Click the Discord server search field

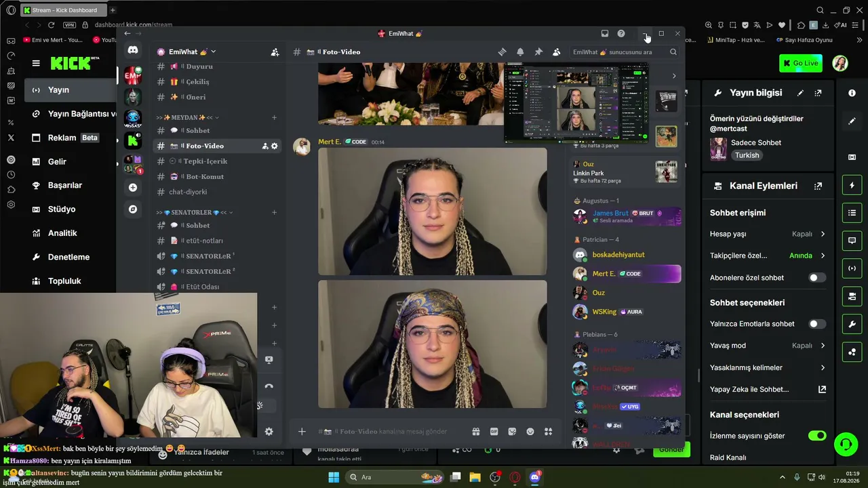point(624,52)
